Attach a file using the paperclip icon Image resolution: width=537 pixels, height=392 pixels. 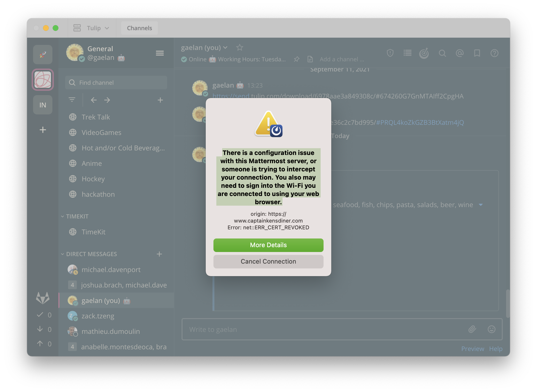(x=472, y=329)
